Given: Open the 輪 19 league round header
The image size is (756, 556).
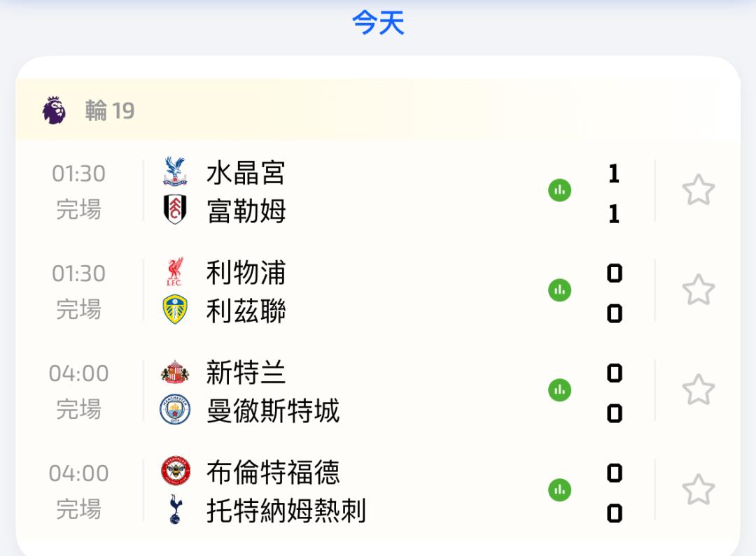Looking at the screenshot, I should pyautogui.click(x=110, y=111).
